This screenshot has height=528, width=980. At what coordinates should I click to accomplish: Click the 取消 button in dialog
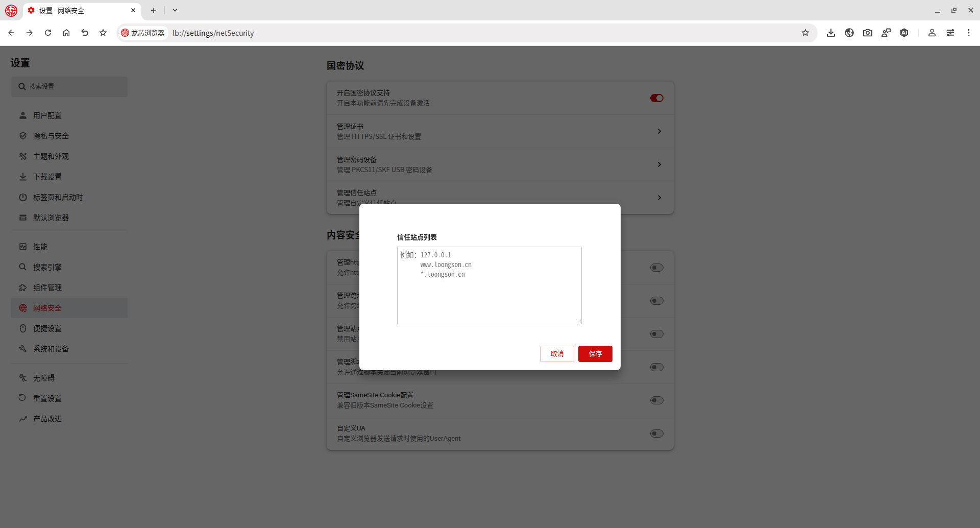click(x=557, y=354)
